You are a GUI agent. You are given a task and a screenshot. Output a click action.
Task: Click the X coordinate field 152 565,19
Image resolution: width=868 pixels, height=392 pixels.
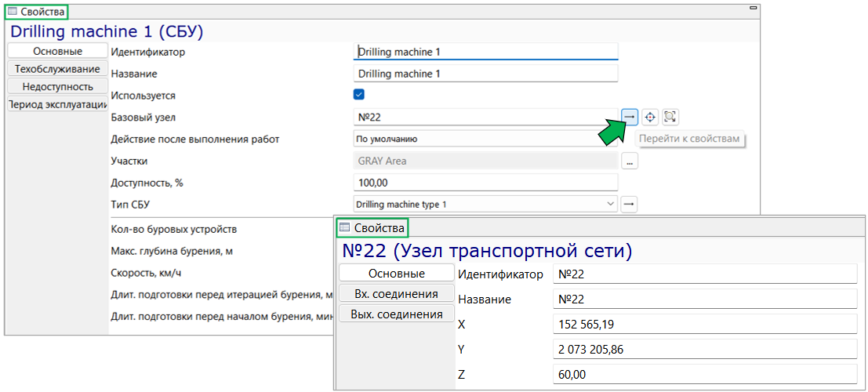(705, 325)
